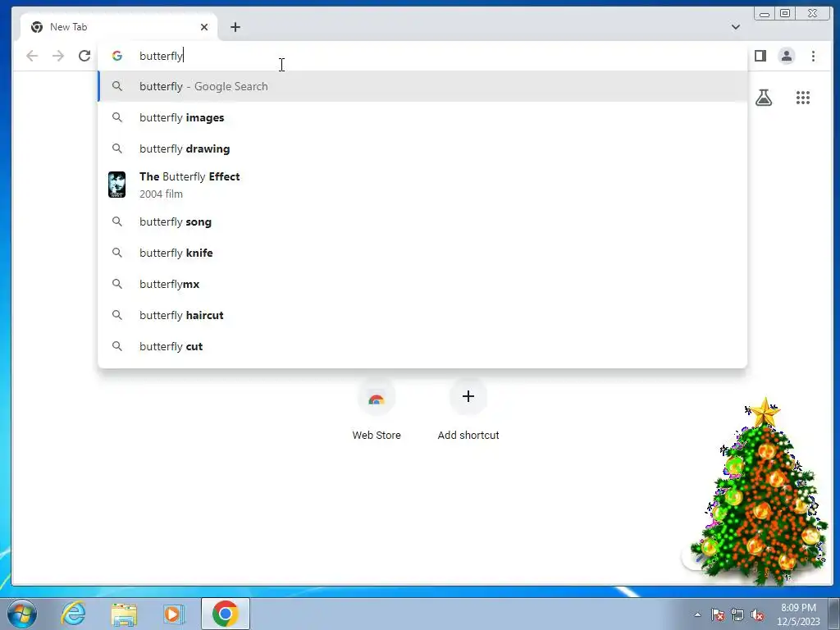Click the browser forward arrow

coord(58,56)
